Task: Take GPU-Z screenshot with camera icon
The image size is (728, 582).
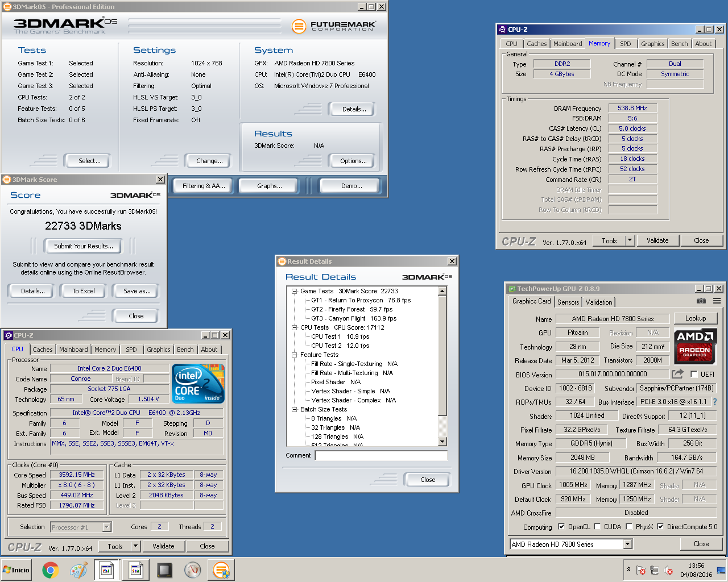Action: pyautogui.click(x=701, y=301)
